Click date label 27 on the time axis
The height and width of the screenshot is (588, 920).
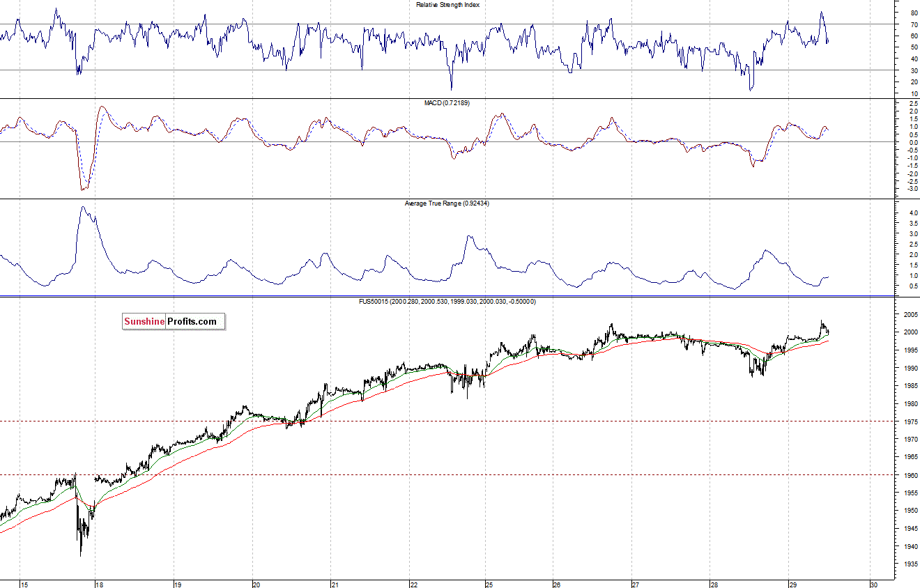(635, 584)
